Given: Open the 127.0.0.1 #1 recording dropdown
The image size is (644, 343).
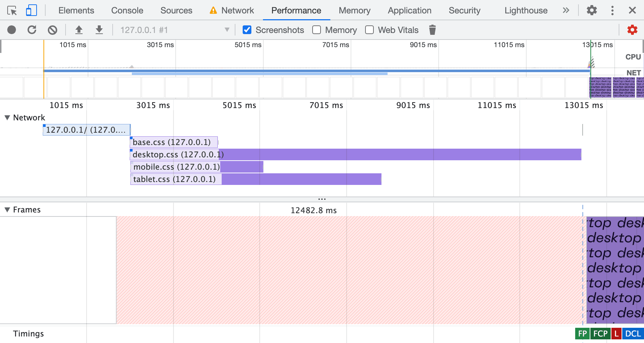Looking at the screenshot, I should pyautogui.click(x=175, y=30).
